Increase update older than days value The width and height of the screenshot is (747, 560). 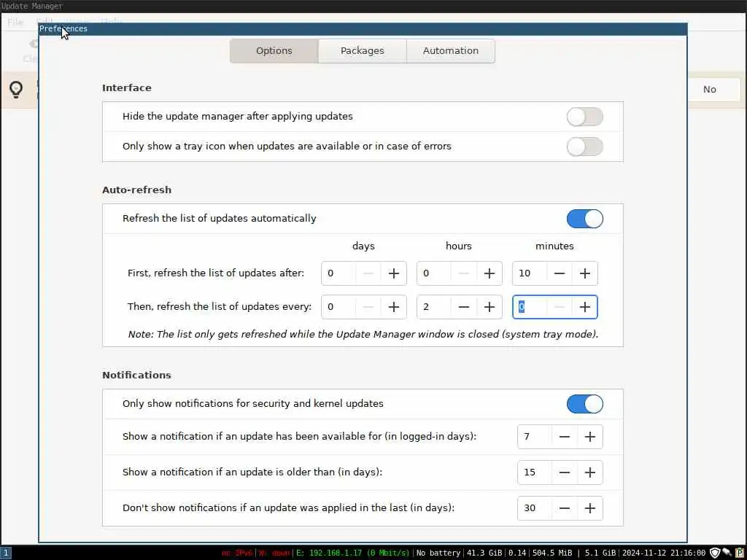pyautogui.click(x=589, y=472)
